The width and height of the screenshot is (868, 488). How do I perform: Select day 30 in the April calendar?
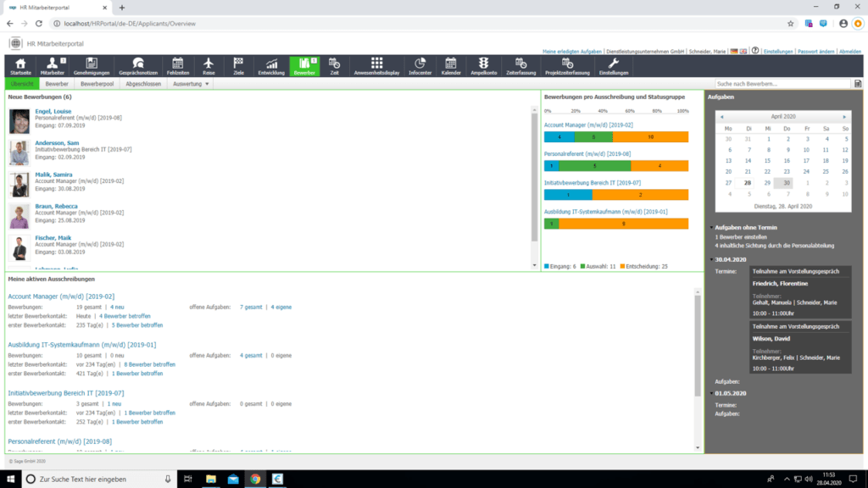[x=787, y=182]
